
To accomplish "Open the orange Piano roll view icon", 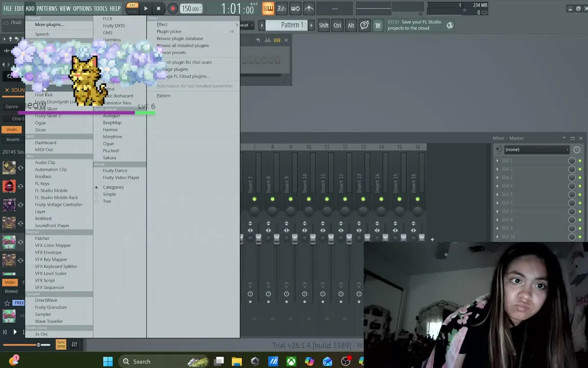I will tap(268, 8).
